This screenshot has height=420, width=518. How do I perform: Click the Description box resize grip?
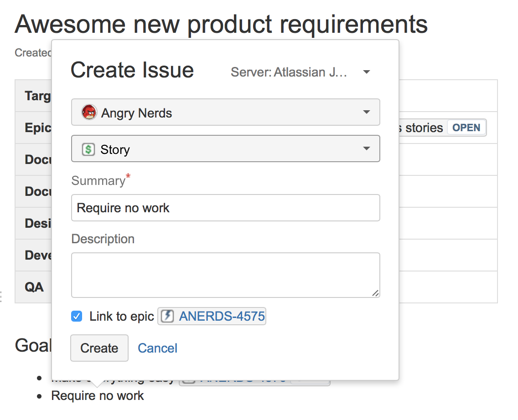(x=375, y=293)
